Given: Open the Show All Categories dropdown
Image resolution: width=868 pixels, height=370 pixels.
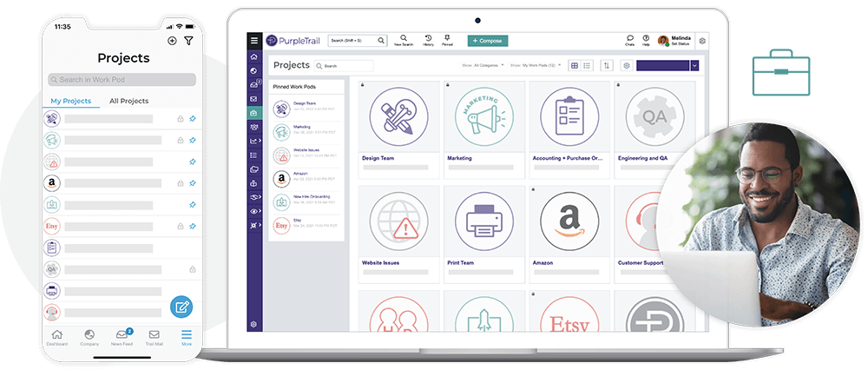Looking at the screenshot, I should 483,65.
